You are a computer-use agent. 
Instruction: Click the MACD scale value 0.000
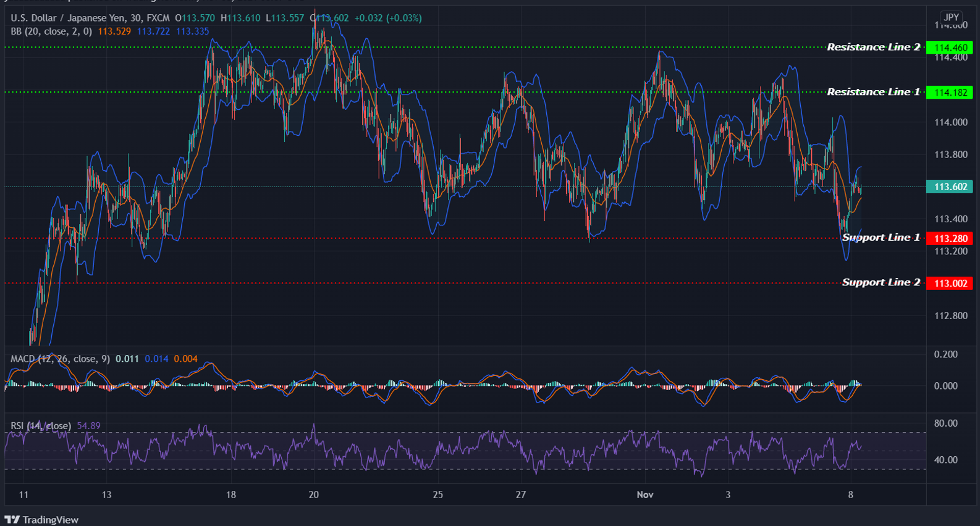click(945, 386)
